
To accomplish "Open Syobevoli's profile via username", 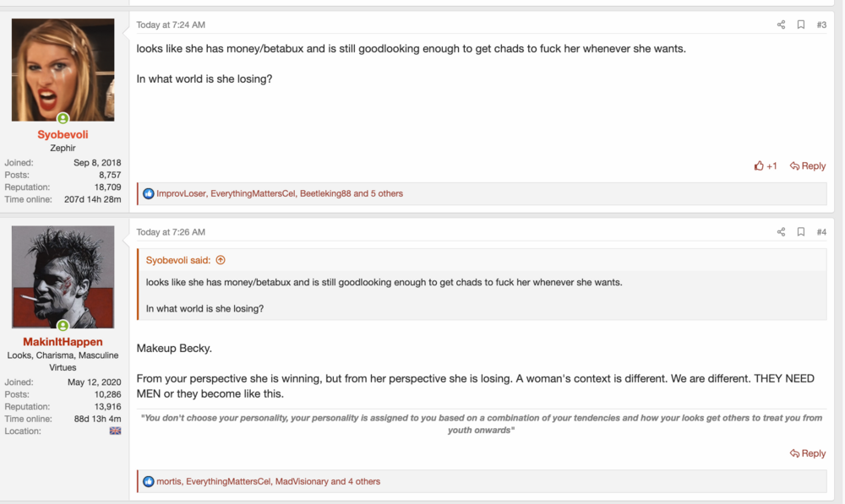I will (63, 134).
